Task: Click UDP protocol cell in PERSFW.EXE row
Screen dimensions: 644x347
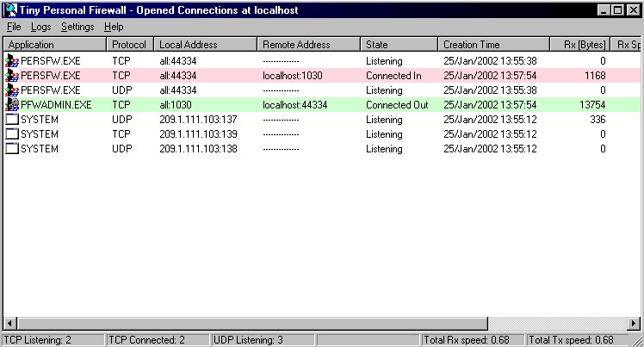Action: coord(122,90)
